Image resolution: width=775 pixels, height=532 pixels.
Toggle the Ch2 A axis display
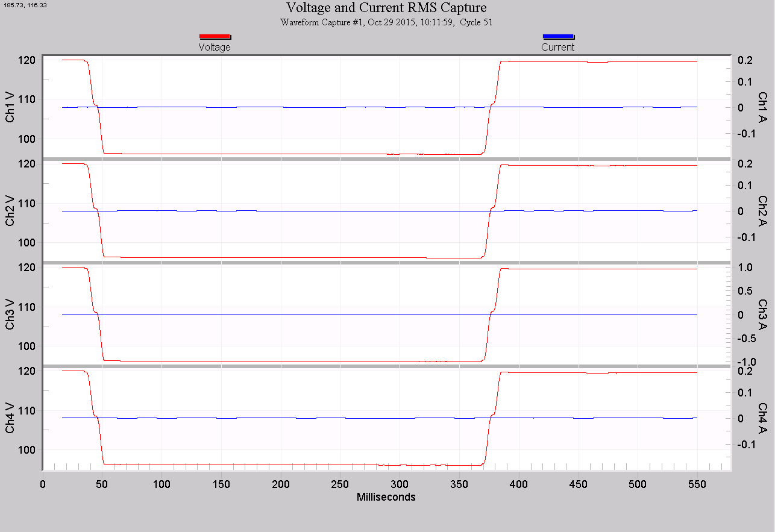[764, 210]
